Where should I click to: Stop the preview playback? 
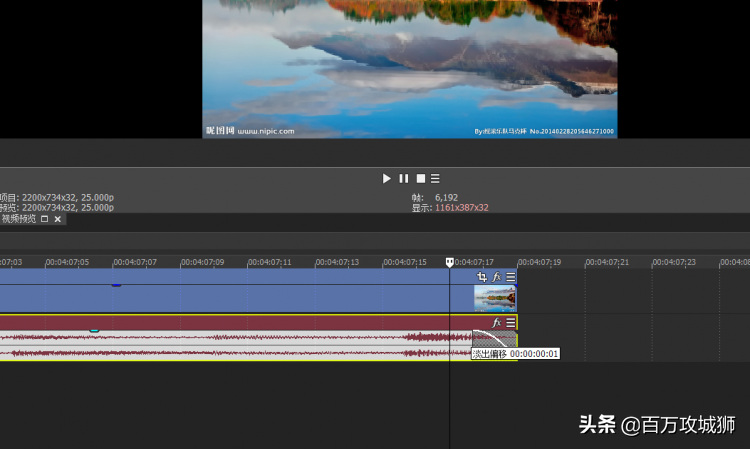point(421,178)
